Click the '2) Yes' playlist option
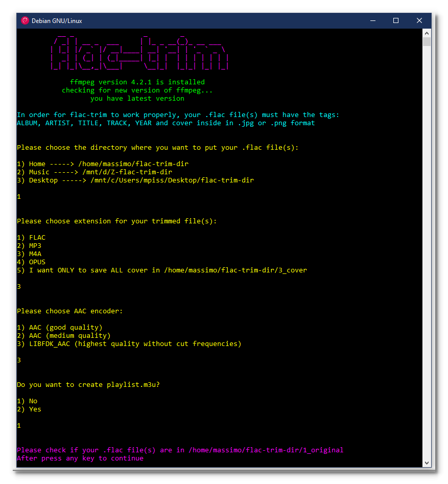The image size is (448, 484). (29, 409)
